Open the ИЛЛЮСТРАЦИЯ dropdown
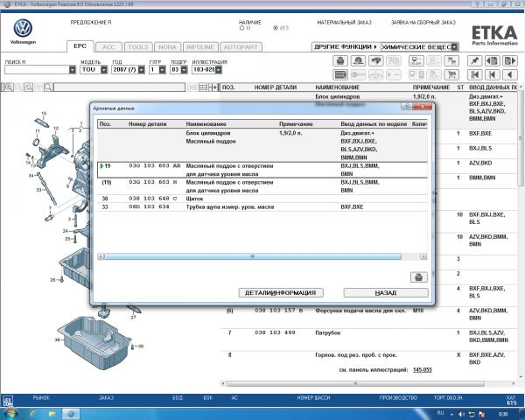 click(x=218, y=70)
